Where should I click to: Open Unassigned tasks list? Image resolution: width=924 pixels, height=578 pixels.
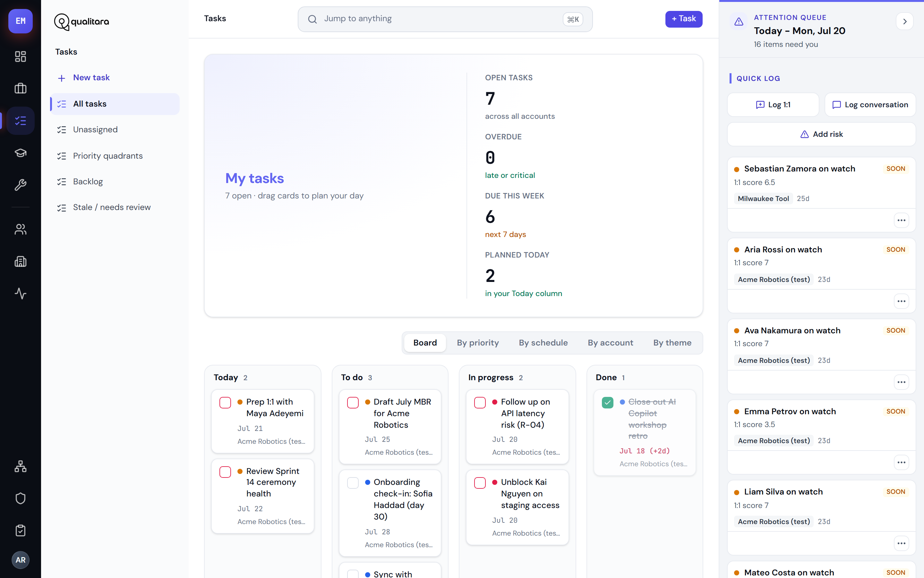click(115, 130)
